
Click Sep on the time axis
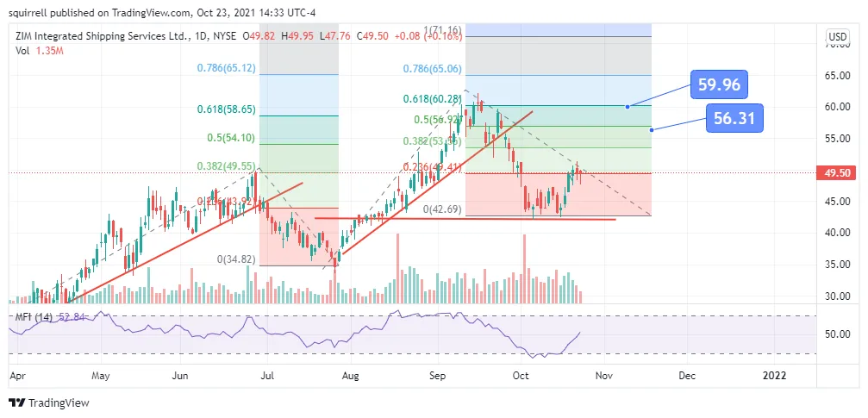click(x=437, y=376)
